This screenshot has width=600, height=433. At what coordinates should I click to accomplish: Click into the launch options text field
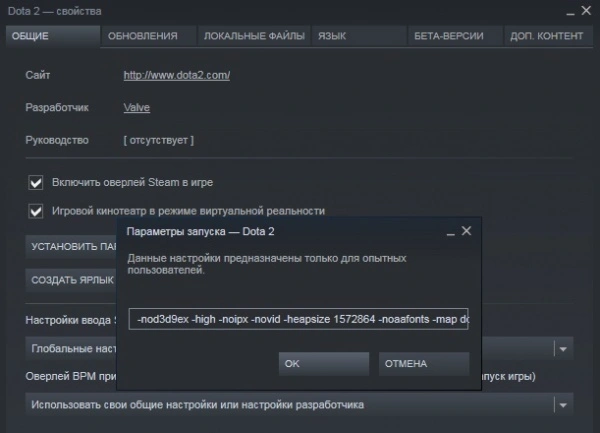tap(298, 319)
